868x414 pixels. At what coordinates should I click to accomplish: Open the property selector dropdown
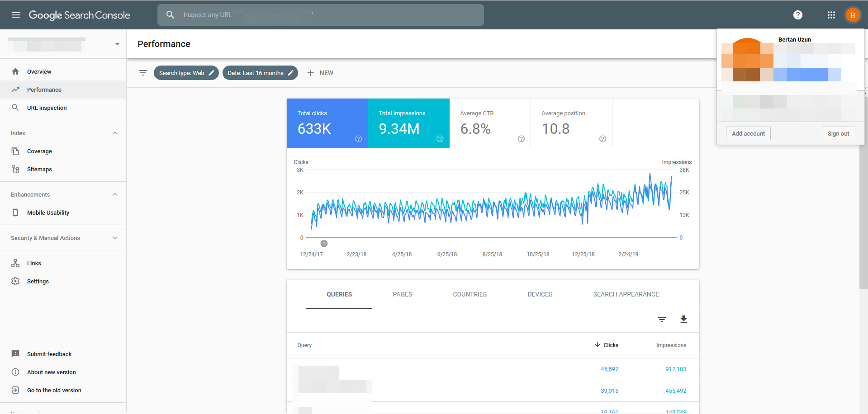(117, 44)
